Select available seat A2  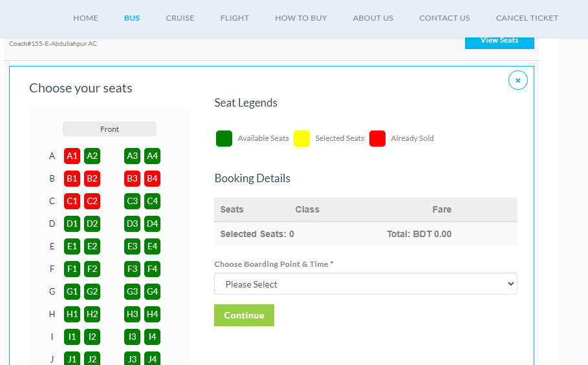[92, 156]
